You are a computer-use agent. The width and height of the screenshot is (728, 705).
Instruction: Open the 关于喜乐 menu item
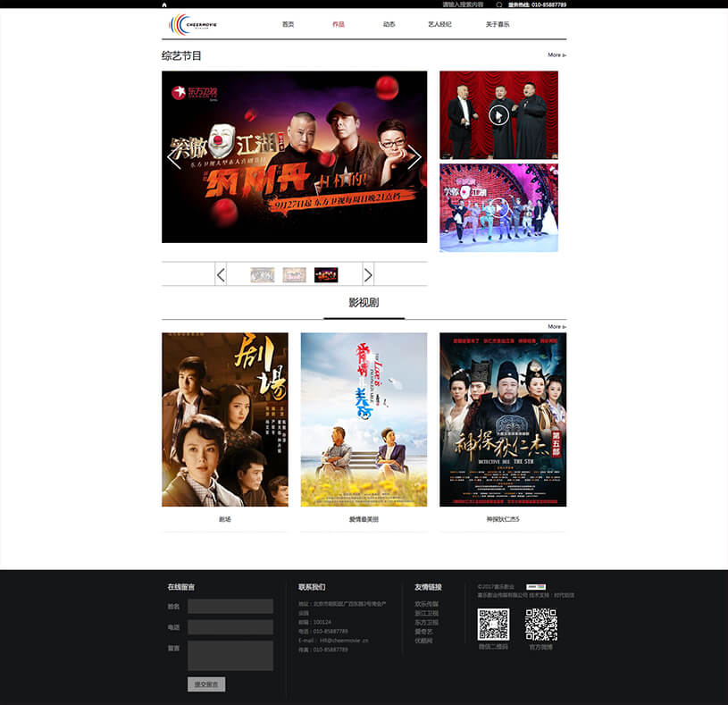pos(498,24)
